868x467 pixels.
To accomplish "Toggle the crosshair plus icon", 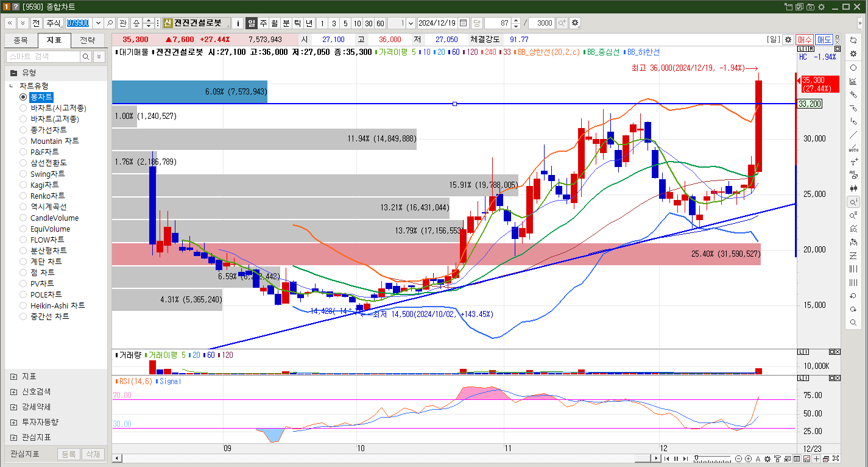I will tap(817, 459).
